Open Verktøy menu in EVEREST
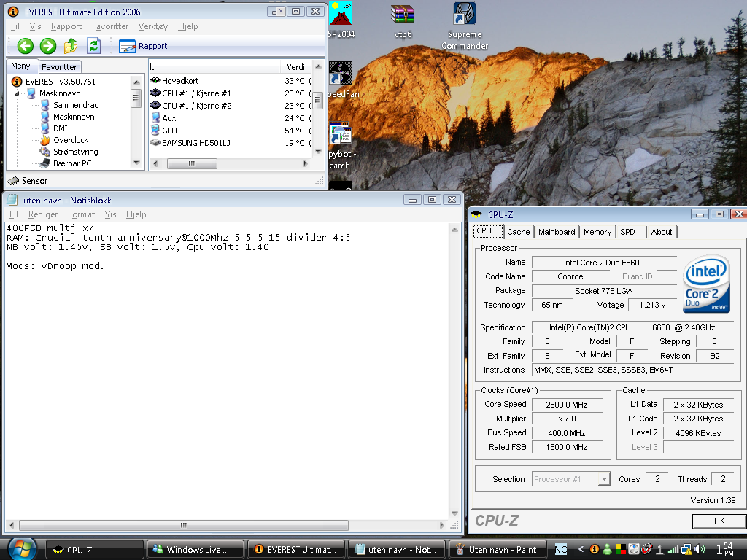 pyautogui.click(x=153, y=26)
